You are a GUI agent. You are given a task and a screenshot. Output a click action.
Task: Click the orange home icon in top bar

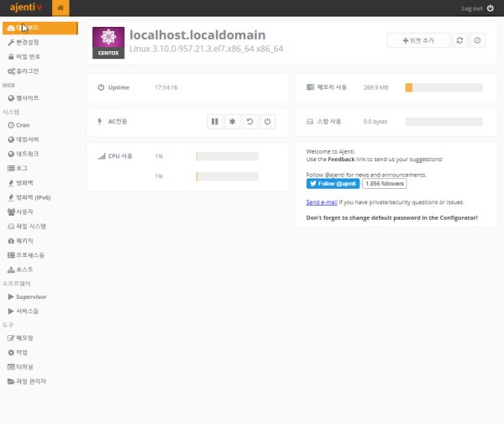60,8
